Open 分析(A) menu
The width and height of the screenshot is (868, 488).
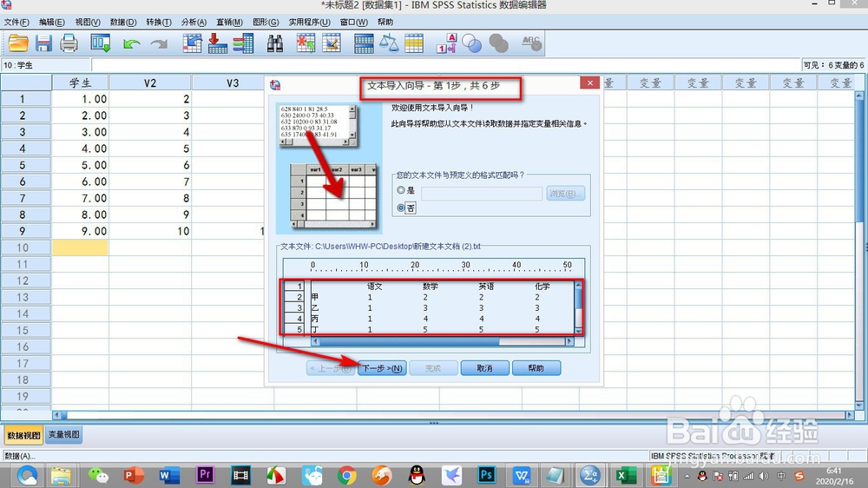194,23
